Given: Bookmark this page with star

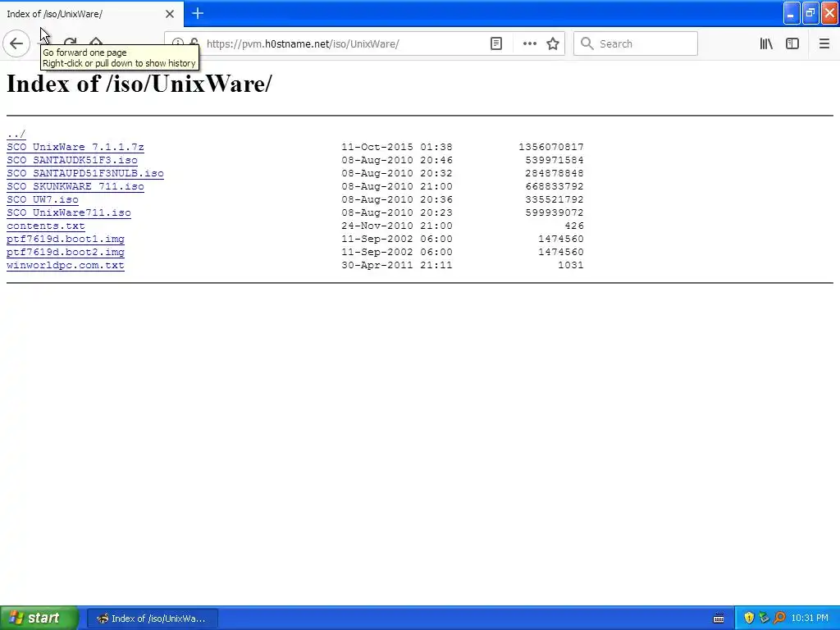Looking at the screenshot, I should pyautogui.click(x=553, y=43).
